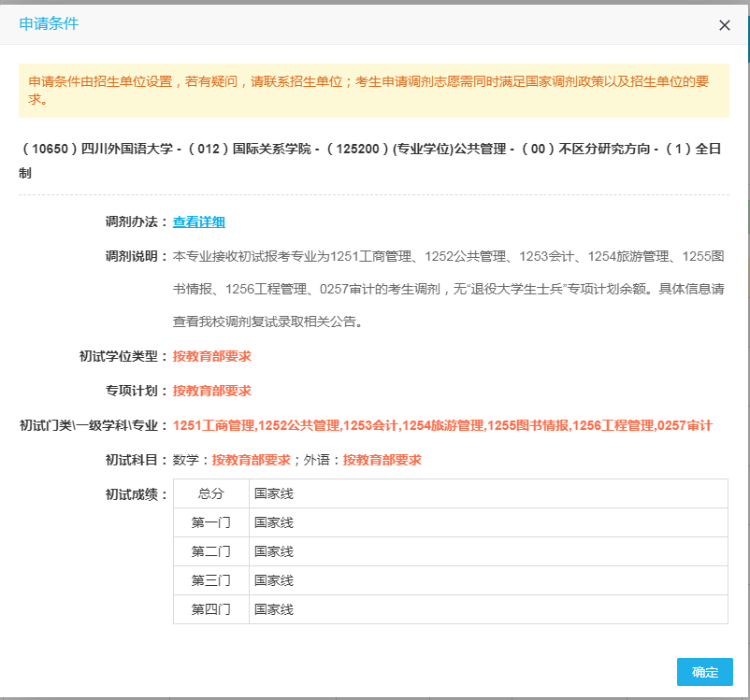Click 国家线 in the 第三门 row
Viewport: 750px width, 700px height.
point(274,580)
